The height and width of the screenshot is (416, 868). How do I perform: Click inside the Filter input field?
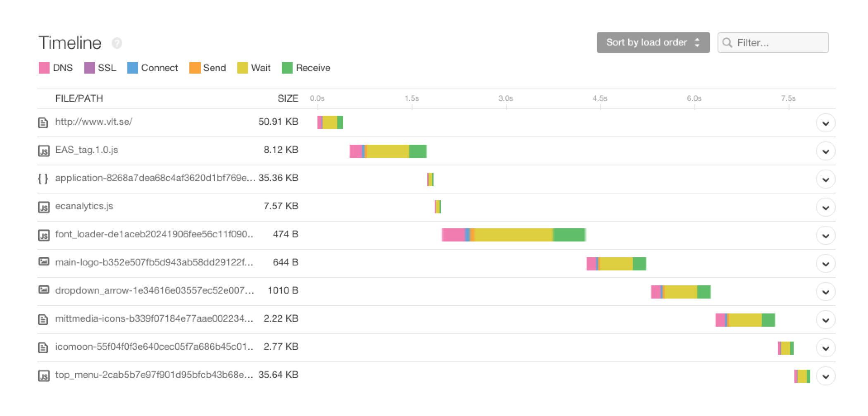pyautogui.click(x=777, y=42)
